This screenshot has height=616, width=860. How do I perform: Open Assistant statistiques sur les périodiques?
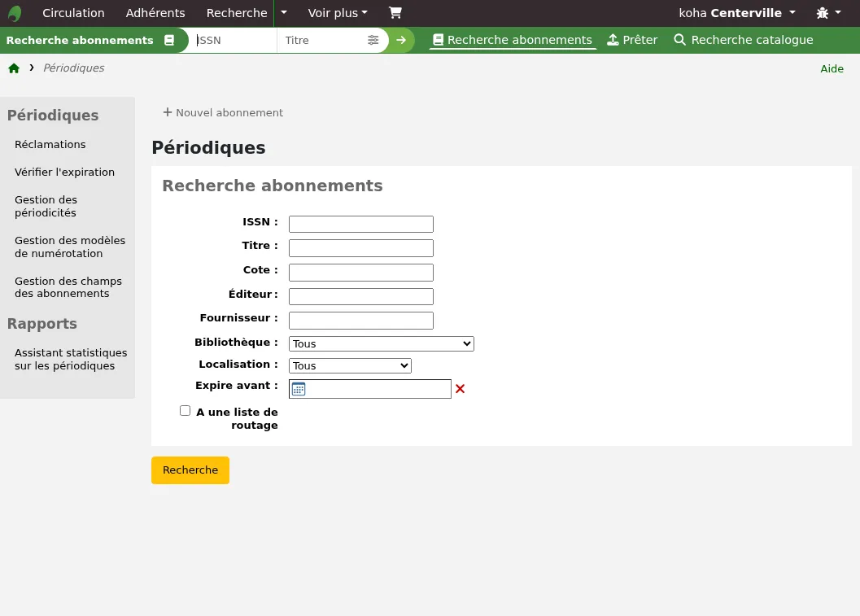tap(71, 360)
